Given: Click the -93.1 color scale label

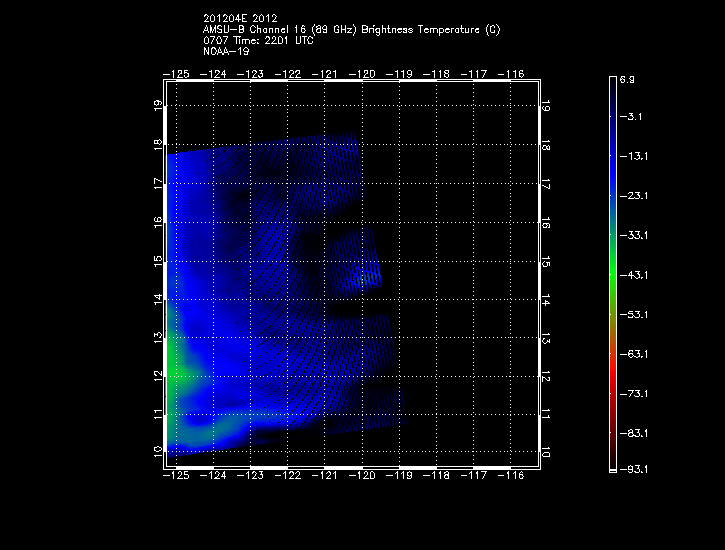Looking at the screenshot, I should coord(633,469).
